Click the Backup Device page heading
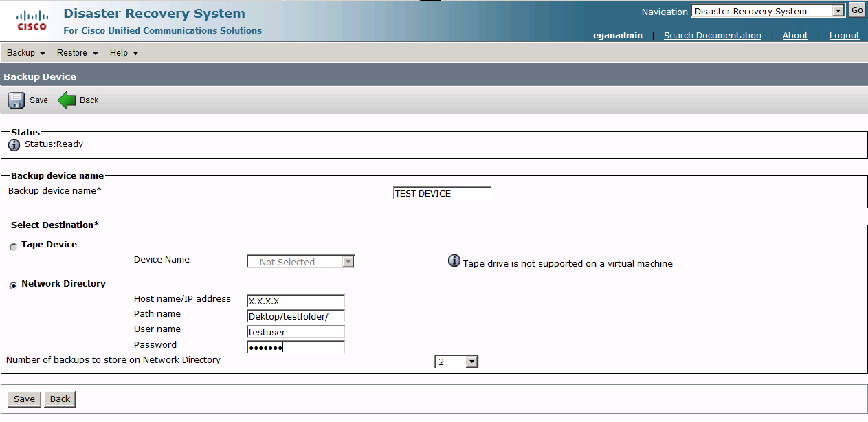The image size is (868, 422). (x=40, y=76)
